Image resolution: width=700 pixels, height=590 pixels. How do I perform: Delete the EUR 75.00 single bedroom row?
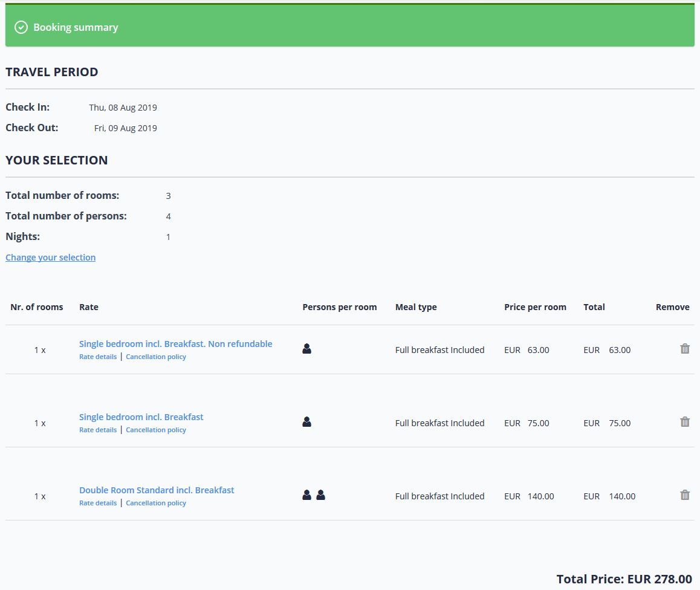click(x=684, y=422)
